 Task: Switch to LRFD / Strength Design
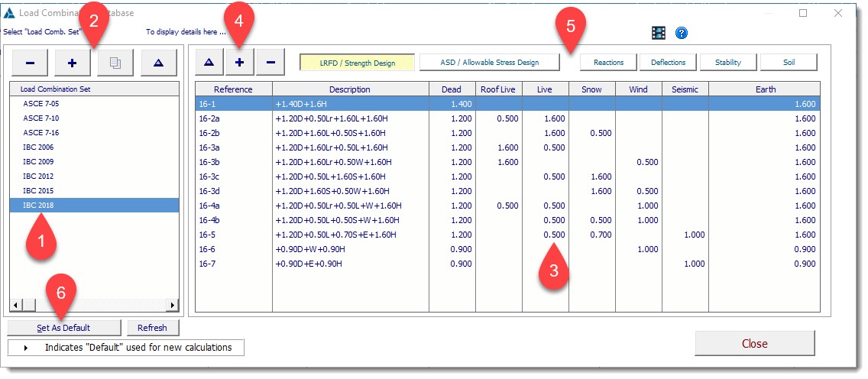[x=357, y=63]
